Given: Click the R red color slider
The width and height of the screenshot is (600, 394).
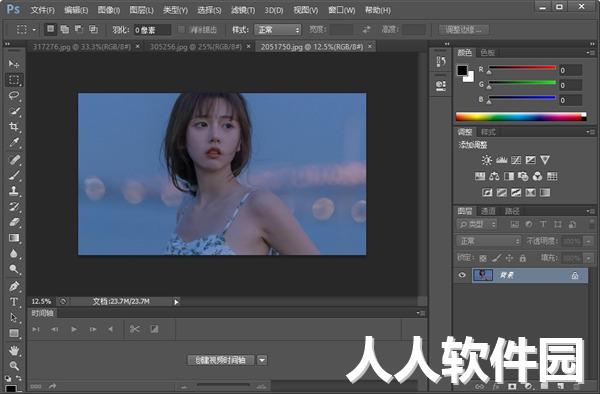Looking at the screenshot, I should [x=522, y=68].
